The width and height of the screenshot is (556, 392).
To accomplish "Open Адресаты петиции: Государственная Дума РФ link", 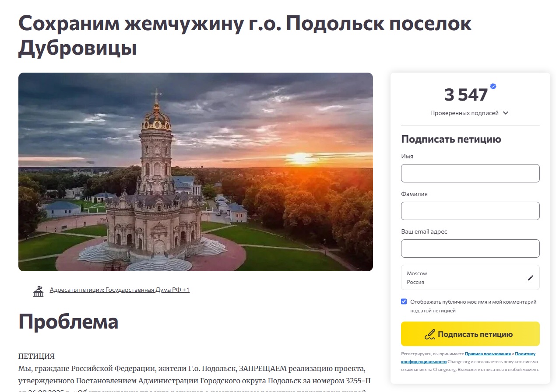I will click(x=120, y=290).
